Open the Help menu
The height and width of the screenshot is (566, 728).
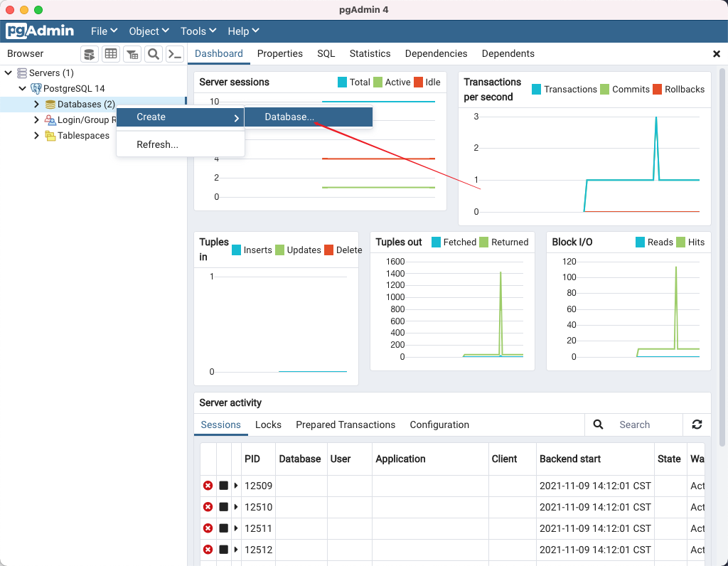click(243, 31)
